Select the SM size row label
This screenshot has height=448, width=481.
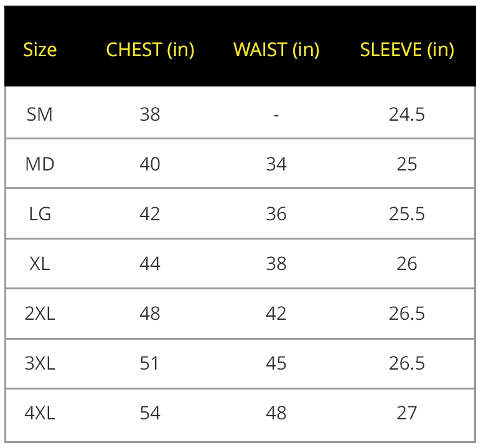point(40,114)
